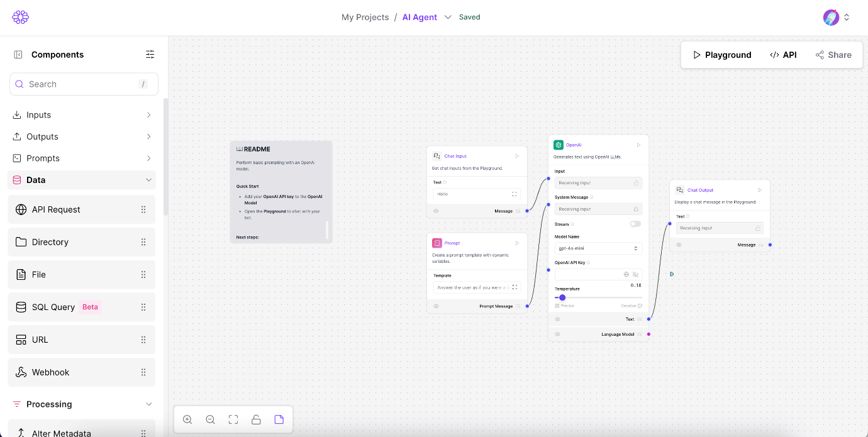868x437 pixels.
Task: Open component filters with the sliders icon
Action: click(x=150, y=54)
